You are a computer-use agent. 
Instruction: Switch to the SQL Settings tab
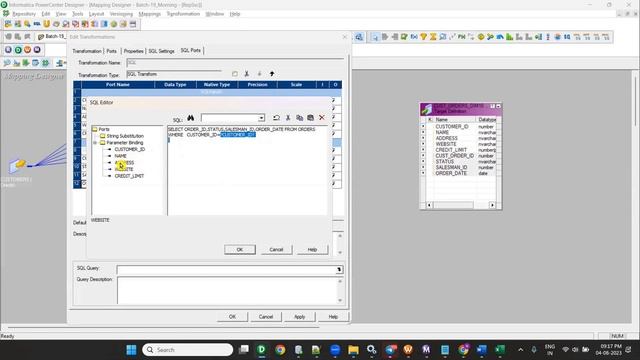pos(161,51)
